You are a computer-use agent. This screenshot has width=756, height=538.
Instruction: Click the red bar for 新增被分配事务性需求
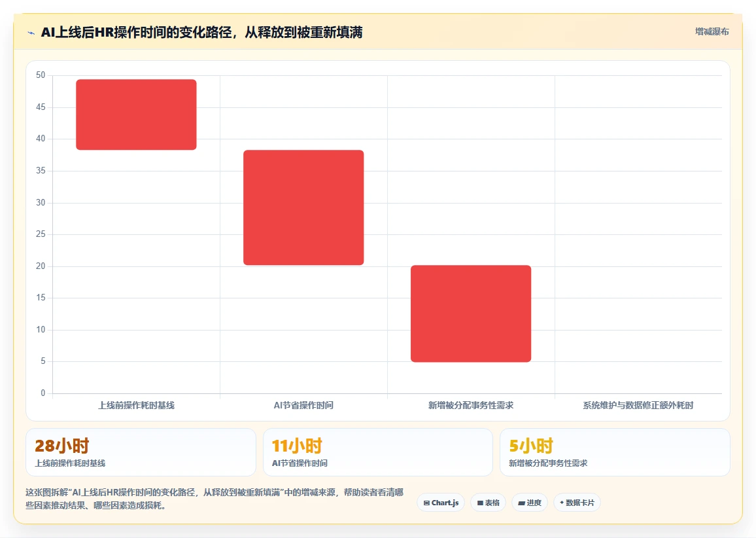pos(471,314)
